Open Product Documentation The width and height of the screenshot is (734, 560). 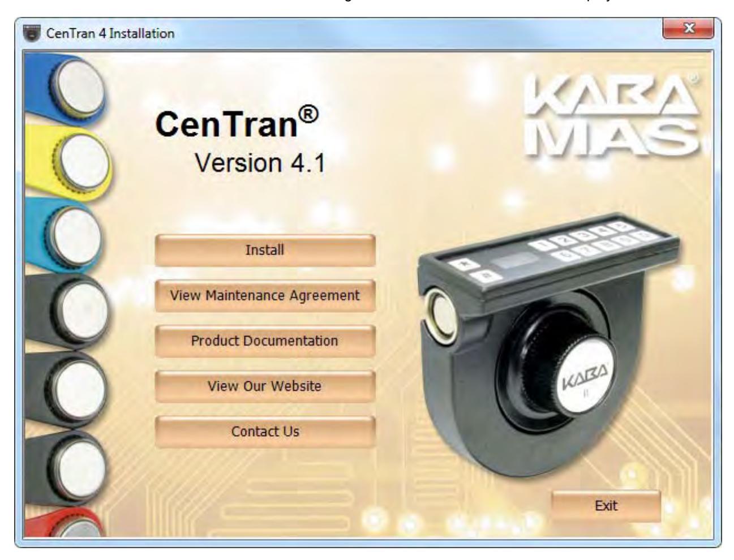pos(265,341)
